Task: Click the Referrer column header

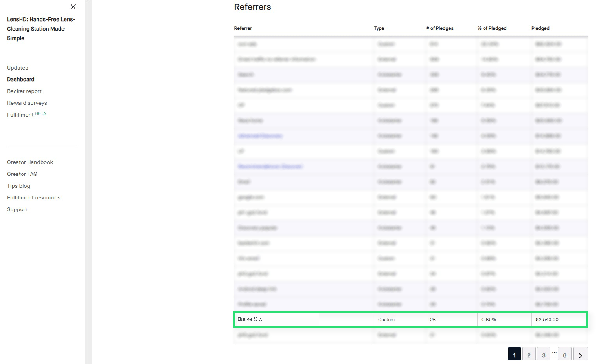Action: tap(243, 28)
